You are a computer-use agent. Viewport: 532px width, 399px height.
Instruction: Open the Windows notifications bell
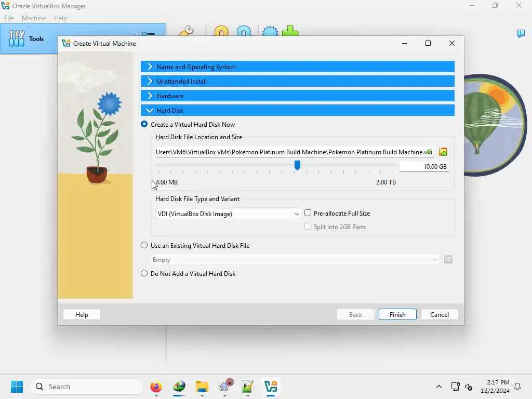(x=517, y=387)
